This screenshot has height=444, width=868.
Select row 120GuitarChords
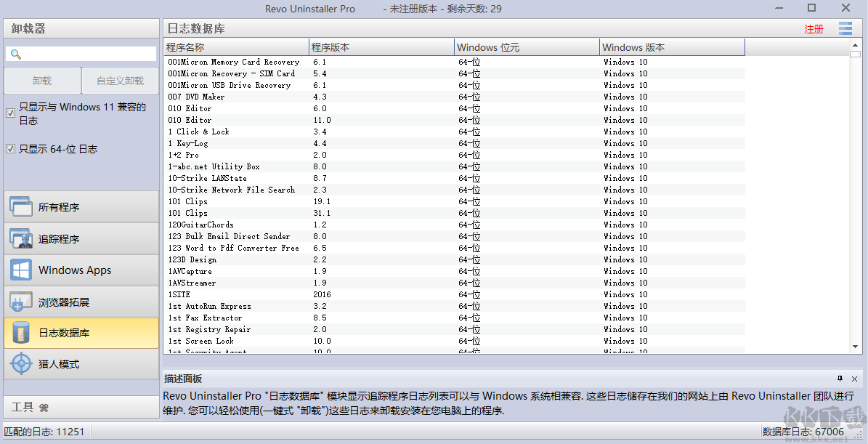point(455,225)
